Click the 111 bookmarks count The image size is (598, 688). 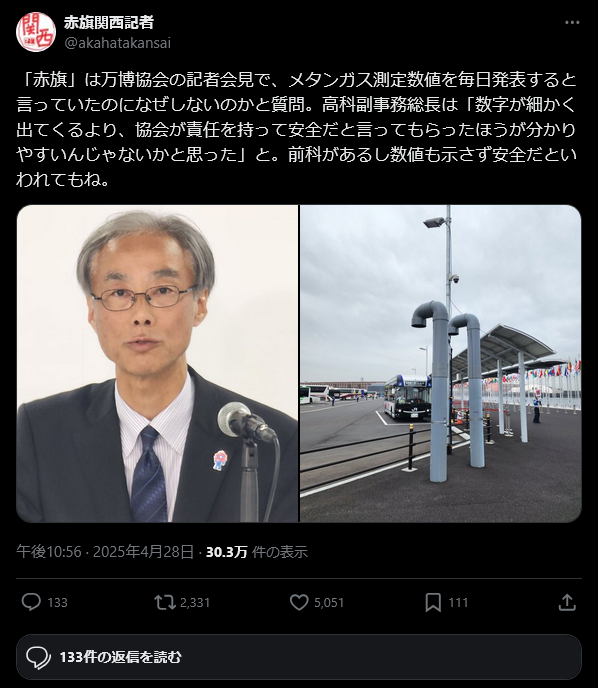(x=458, y=602)
